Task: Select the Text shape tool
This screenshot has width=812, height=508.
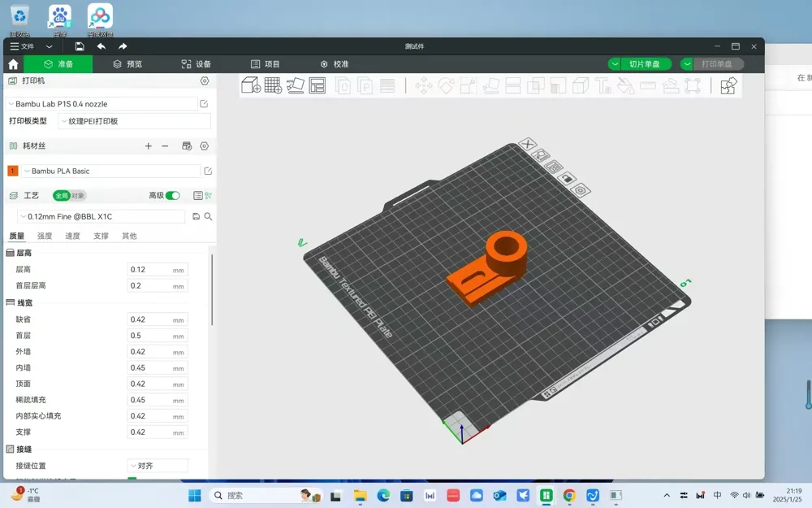Action: coord(603,85)
